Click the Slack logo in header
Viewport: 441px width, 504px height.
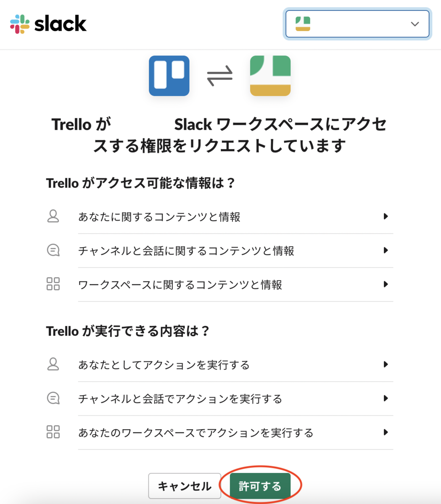(x=48, y=24)
